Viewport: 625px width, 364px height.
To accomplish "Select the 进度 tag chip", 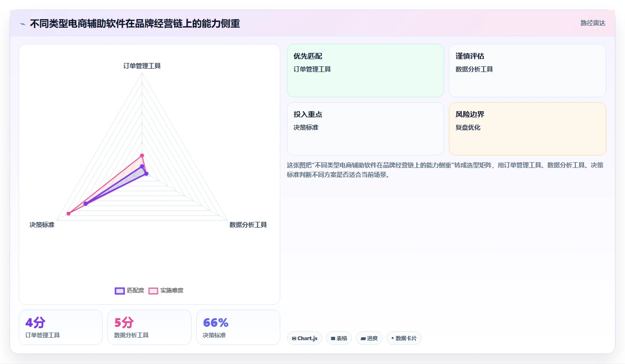I will (x=369, y=338).
